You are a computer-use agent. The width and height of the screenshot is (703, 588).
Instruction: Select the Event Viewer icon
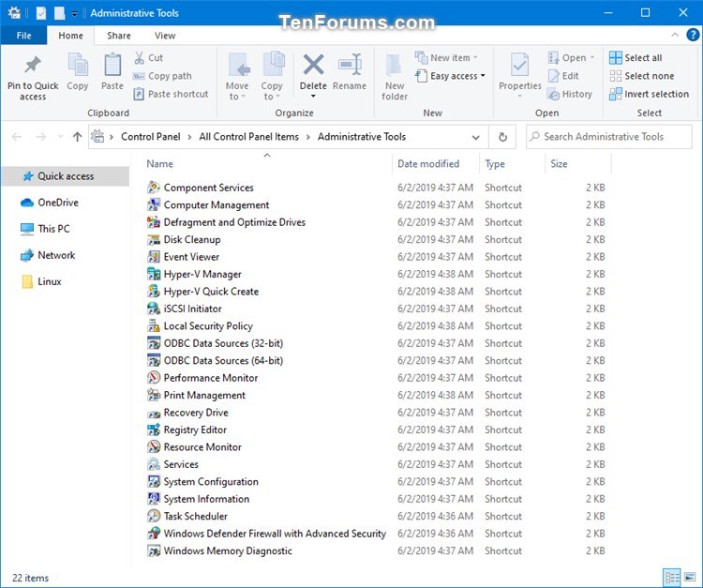[x=154, y=257]
